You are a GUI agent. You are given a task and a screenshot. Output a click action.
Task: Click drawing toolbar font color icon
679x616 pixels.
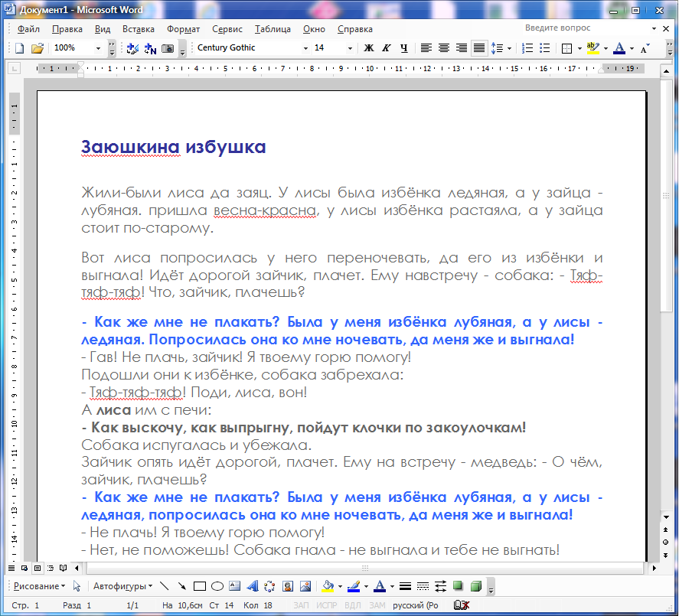(380, 586)
